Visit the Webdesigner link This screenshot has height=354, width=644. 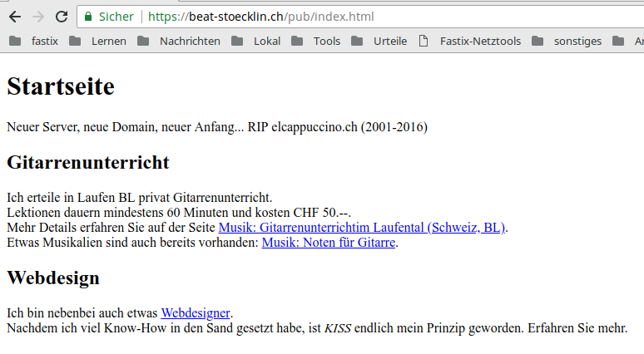196,313
